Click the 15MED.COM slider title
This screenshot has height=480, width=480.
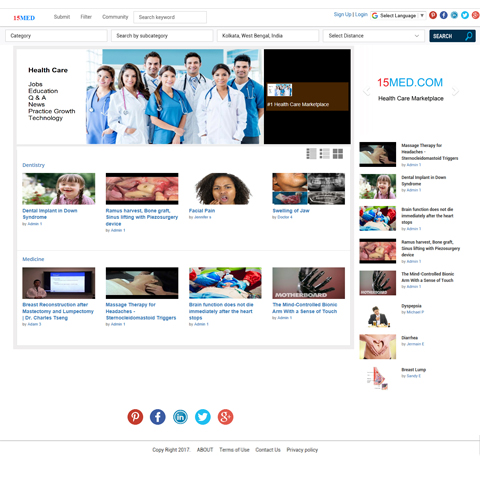410,82
